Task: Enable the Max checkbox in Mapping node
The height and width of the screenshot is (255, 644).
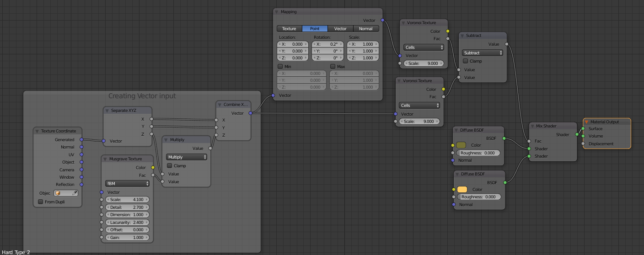Action: coord(333,66)
